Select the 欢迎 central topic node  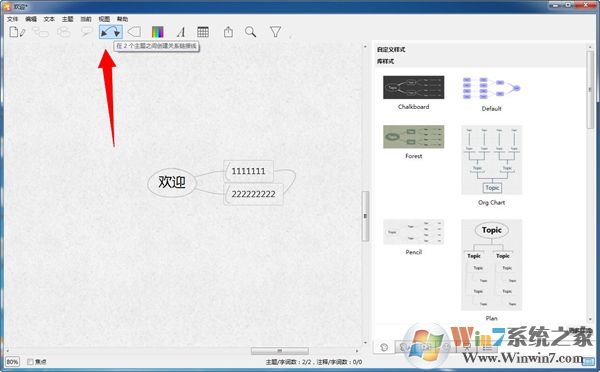(x=172, y=183)
